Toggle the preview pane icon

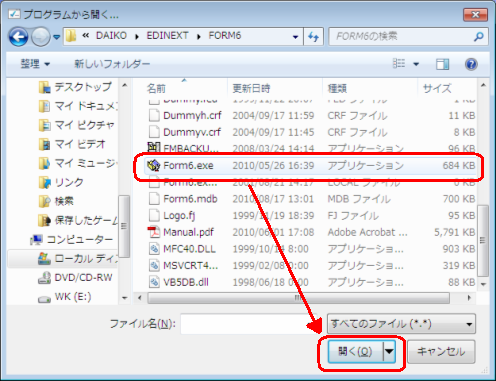click(x=442, y=64)
